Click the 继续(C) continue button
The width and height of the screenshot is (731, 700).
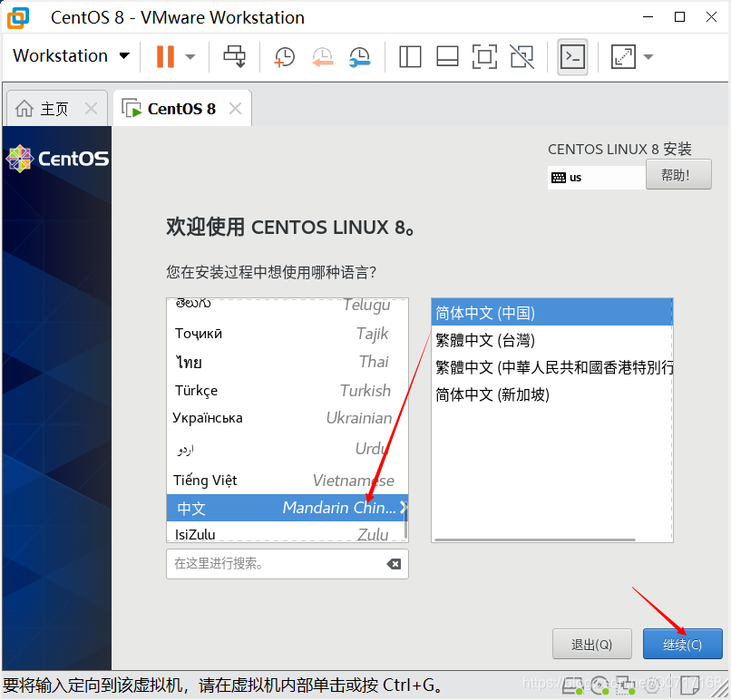(x=683, y=644)
